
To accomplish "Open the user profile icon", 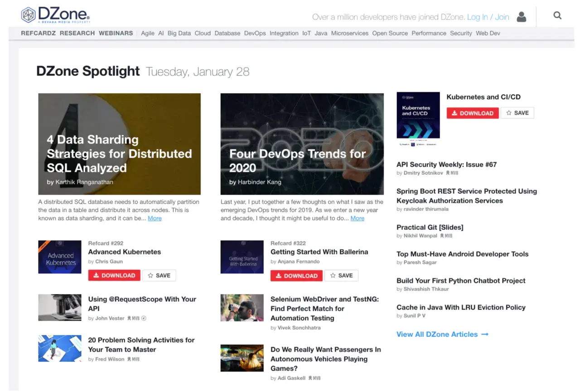I will tap(522, 17).
